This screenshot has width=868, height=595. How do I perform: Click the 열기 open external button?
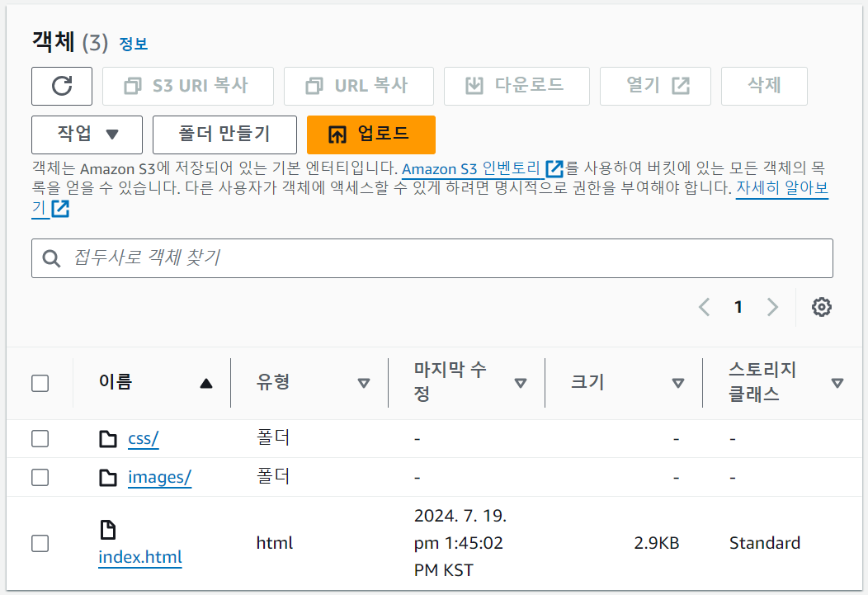(x=655, y=86)
